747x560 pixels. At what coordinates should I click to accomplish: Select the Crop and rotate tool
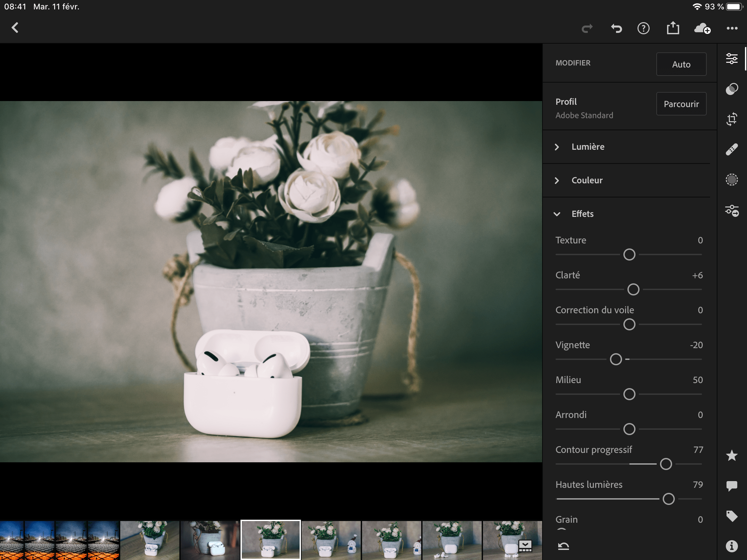[x=732, y=119]
